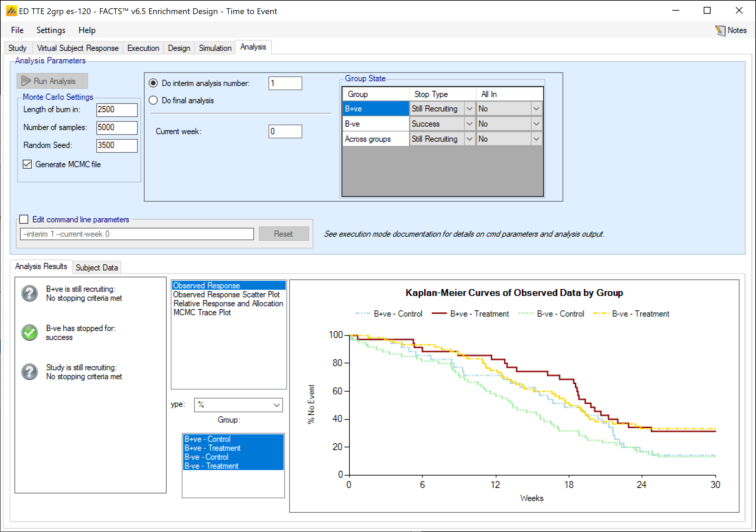Click the green checkmark B-ve success icon
756x532 pixels.
click(30, 332)
